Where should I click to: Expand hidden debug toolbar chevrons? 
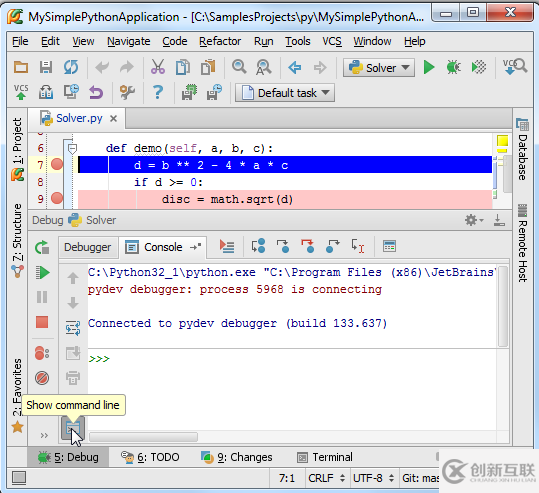point(44,436)
